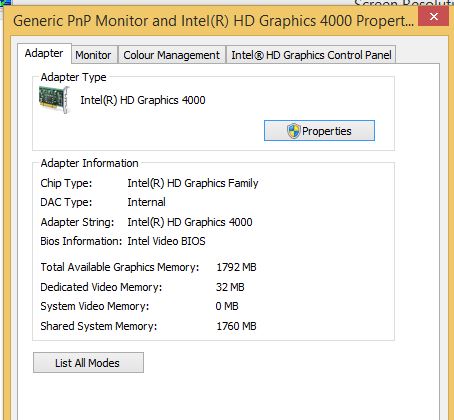This screenshot has width=454, height=420.
Task: Click the 1792 MB total graphics memory value
Action: click(236, 267)
